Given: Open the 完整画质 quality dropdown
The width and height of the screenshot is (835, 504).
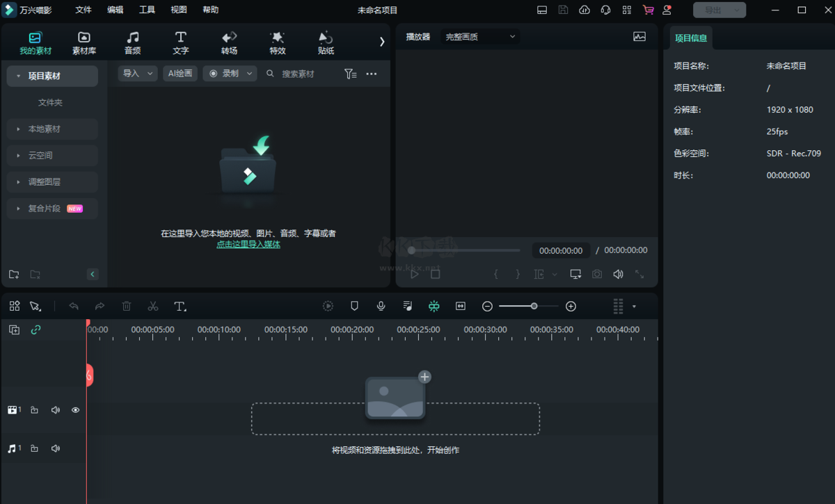Looking at the screenshot, I should coord(480,37).
